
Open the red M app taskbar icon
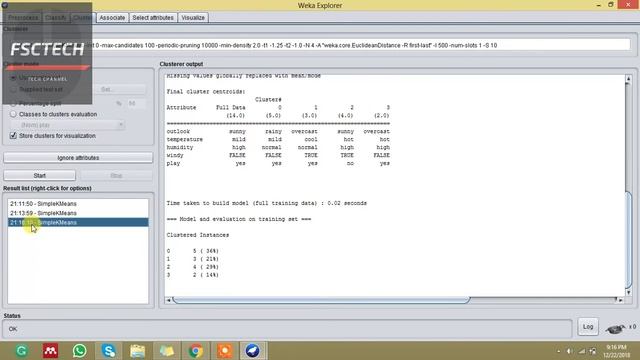(50, 351)
